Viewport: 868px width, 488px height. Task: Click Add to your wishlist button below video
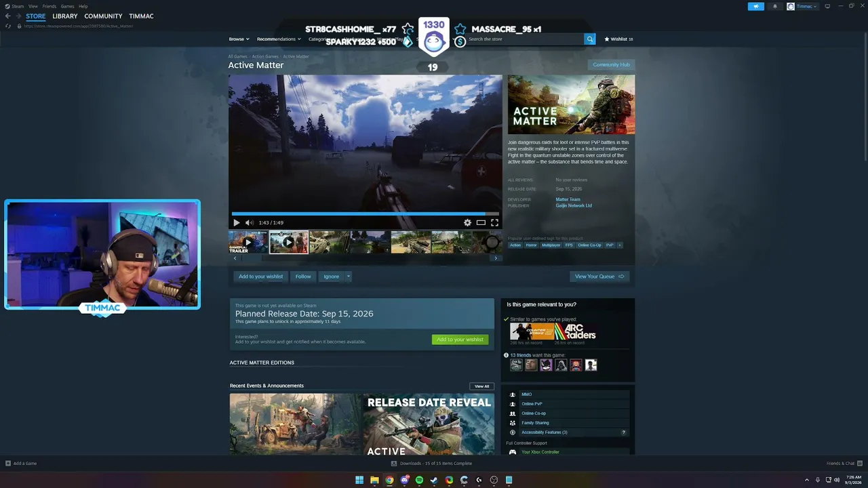click(260, 277)
